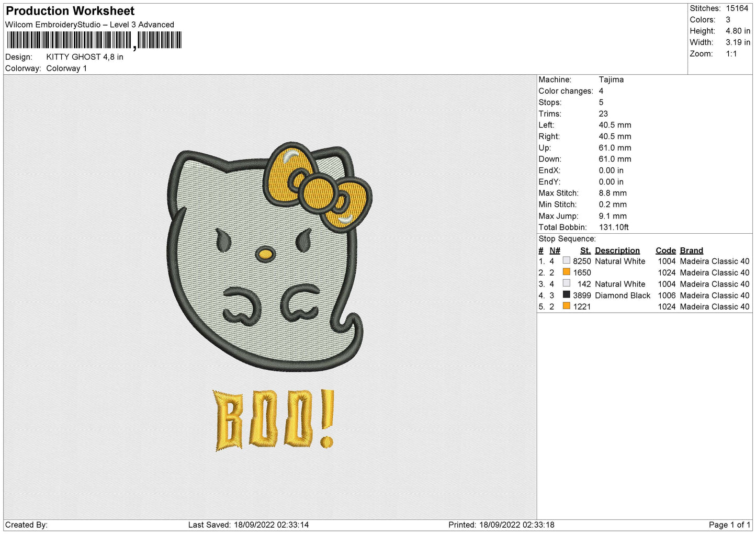Click the orange swatch in stop 2
Image resolution: width=756 pixels, height=534 pixels.
click(x=566, y=272)
